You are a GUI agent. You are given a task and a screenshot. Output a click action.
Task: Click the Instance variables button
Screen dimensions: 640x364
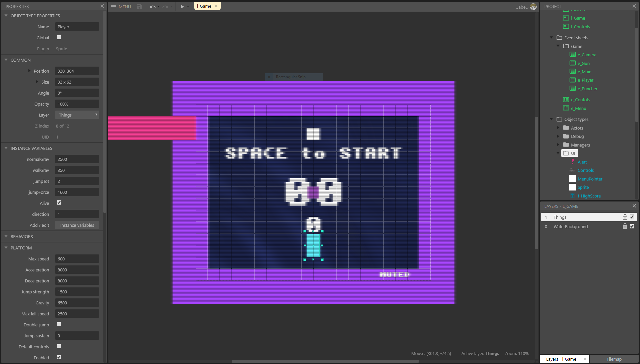point(77,225)
